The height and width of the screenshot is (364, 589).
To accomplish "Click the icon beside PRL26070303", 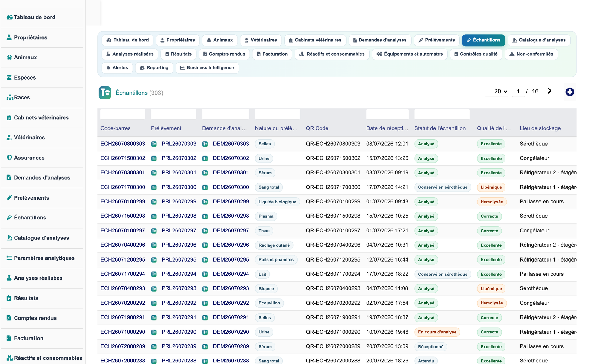I will tap(154, 144).
